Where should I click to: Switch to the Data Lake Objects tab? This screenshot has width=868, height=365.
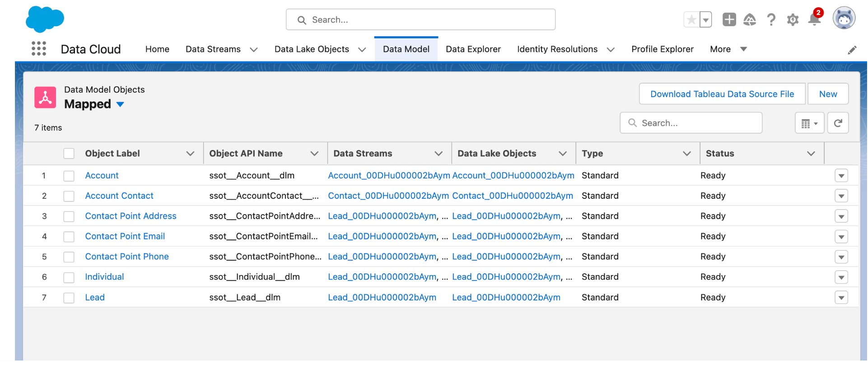(312, 49)
